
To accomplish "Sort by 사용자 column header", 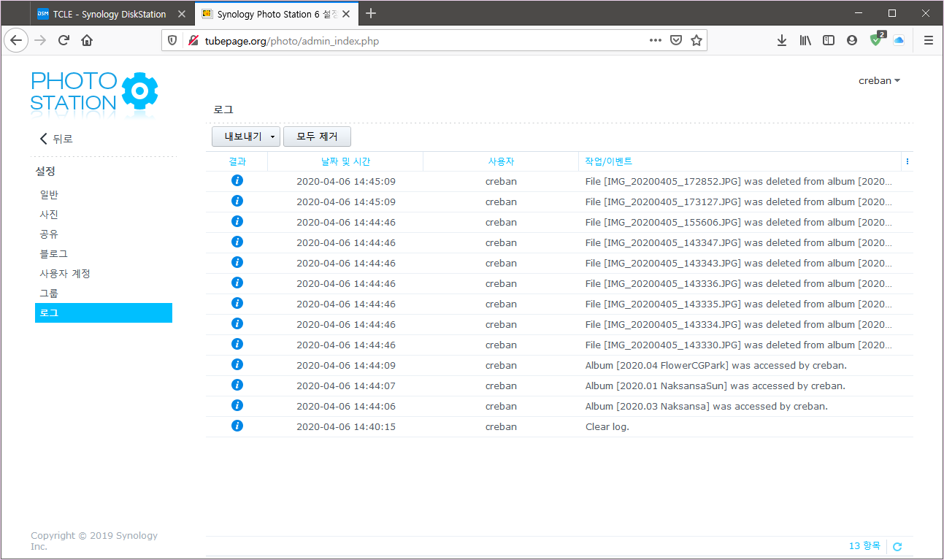I will point(501,161).
